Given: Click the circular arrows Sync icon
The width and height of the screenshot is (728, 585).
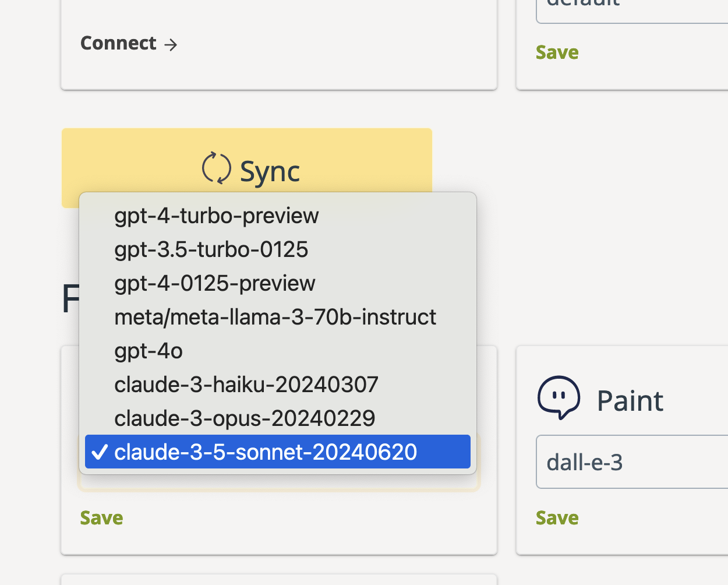Looking at the screenshot, I should pos(216,168).
